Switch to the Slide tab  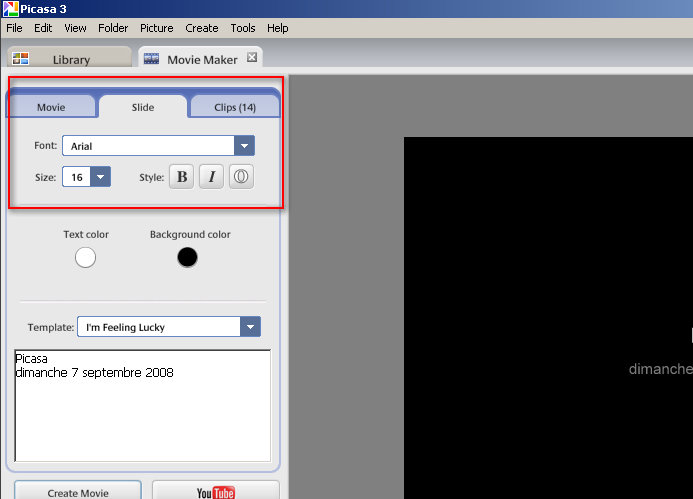143,107
